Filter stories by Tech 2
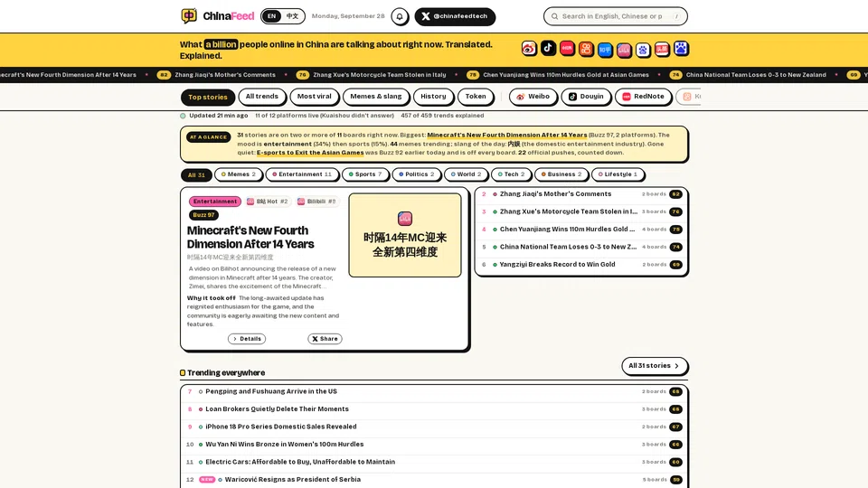Image resolution: width=868 pixels, height=488 pixels. coord(511,174)
